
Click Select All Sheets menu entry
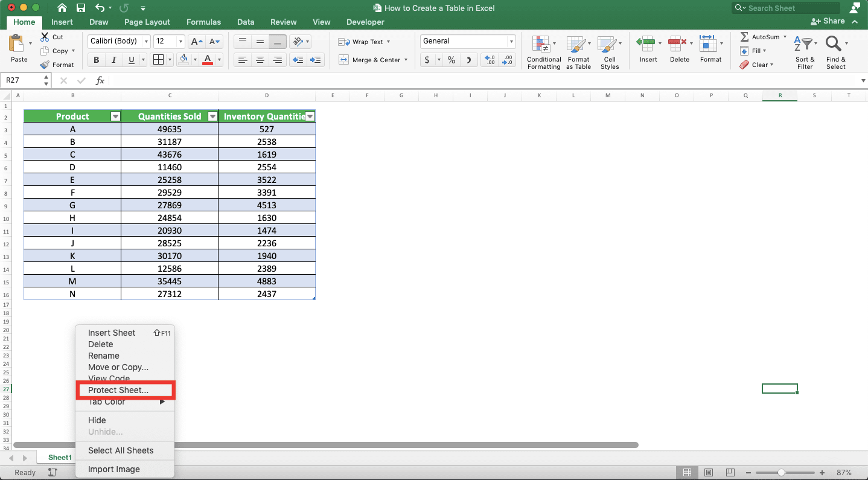pos(121,450)
